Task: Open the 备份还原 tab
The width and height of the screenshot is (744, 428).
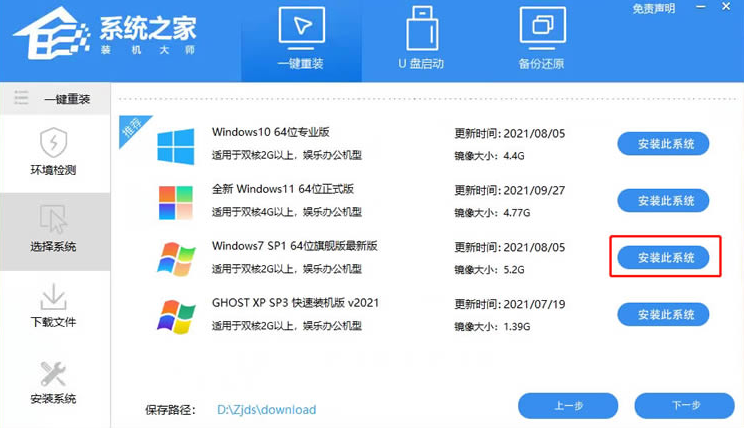Action: [x=542, y=40]
